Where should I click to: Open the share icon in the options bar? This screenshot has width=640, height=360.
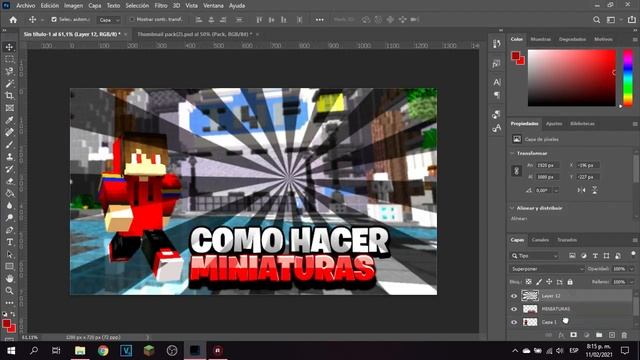tap(631, 20)
